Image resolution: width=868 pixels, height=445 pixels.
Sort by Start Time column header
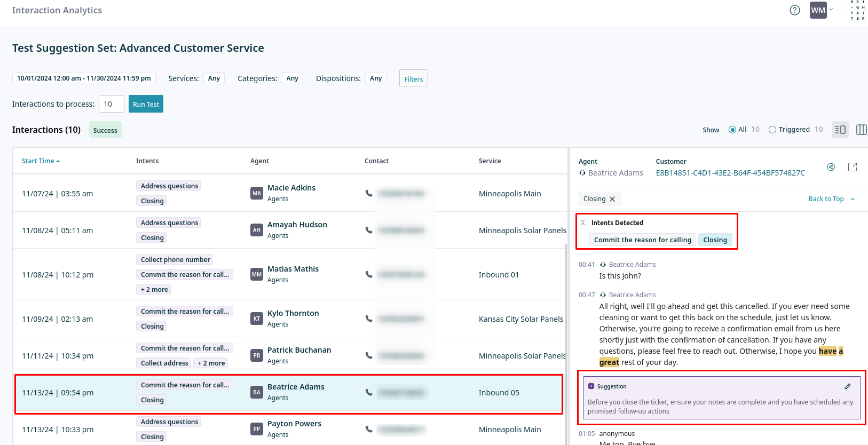(41, 161)
